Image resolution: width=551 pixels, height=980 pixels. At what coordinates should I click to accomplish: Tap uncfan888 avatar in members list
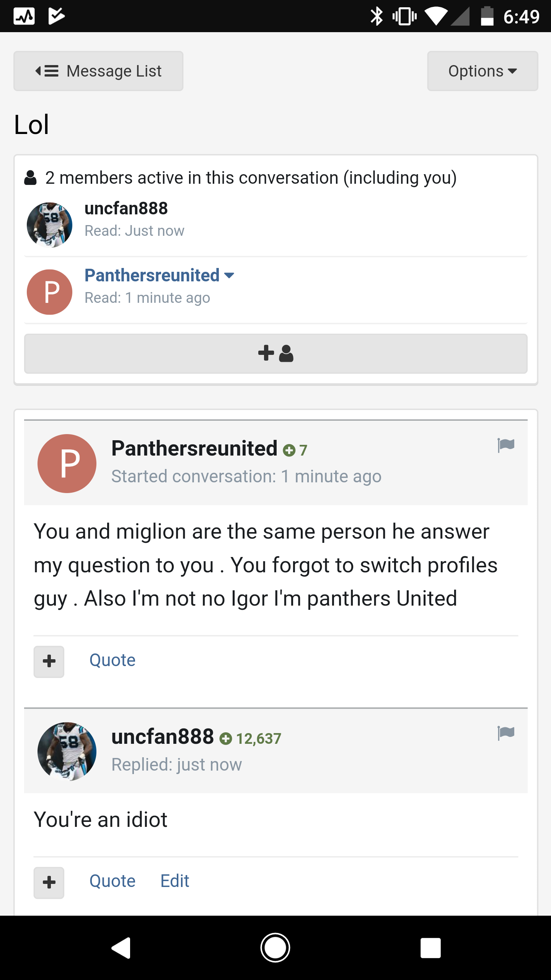(x=50, y=225)
